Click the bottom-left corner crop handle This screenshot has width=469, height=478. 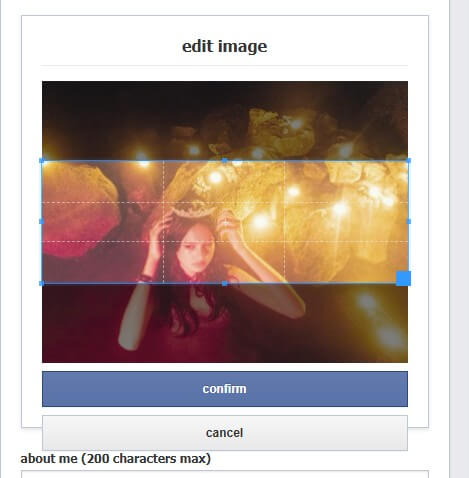[x=42, y=283]
